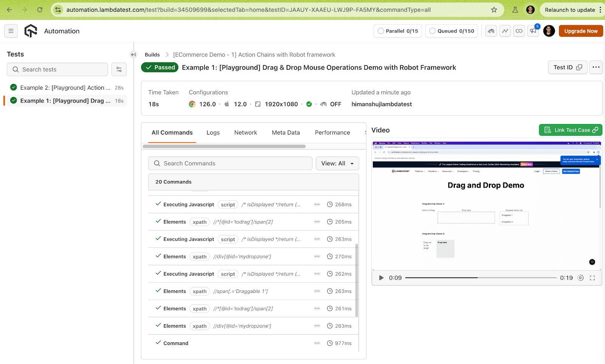The width and height of the screenshot is (605, 364).
Task: Open the test filter settings icon beside Search tests
Action: 119,69
